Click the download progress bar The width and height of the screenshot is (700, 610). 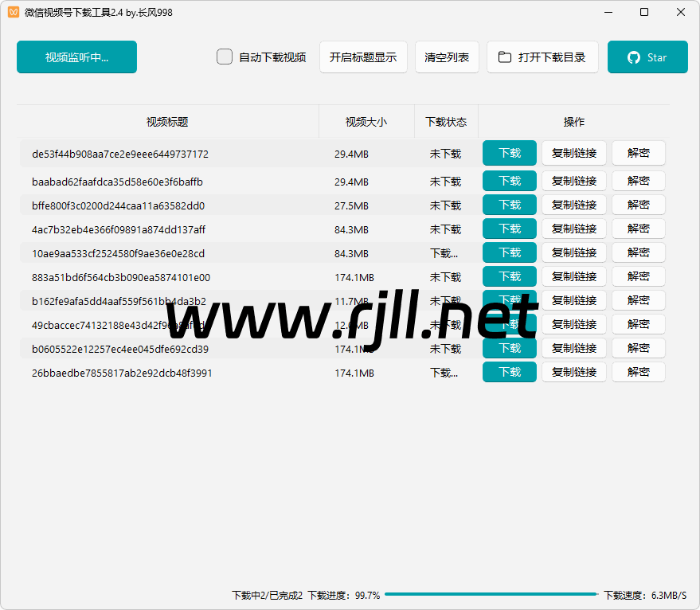pos(491,595)
